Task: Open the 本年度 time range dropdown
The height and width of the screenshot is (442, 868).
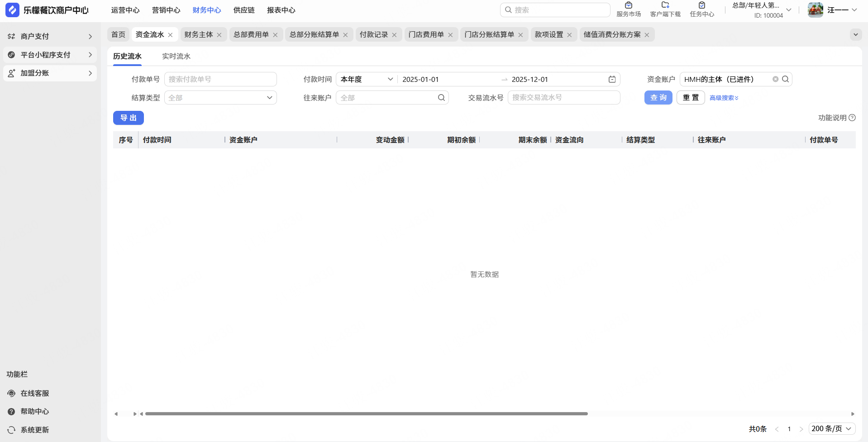Action: tap(367, 79)
